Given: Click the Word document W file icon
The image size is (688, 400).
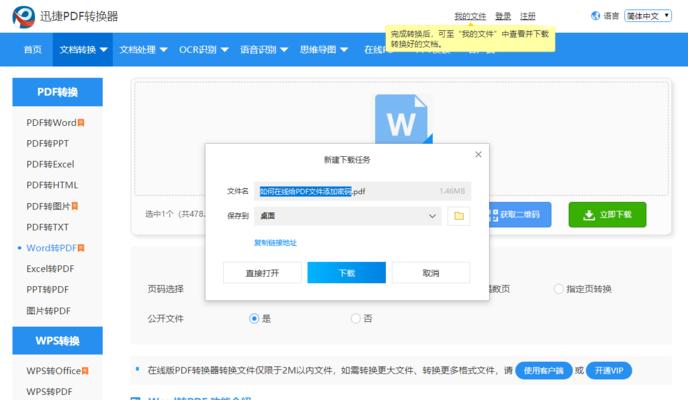Looking at the screenshot, I should tap(403, 119).
